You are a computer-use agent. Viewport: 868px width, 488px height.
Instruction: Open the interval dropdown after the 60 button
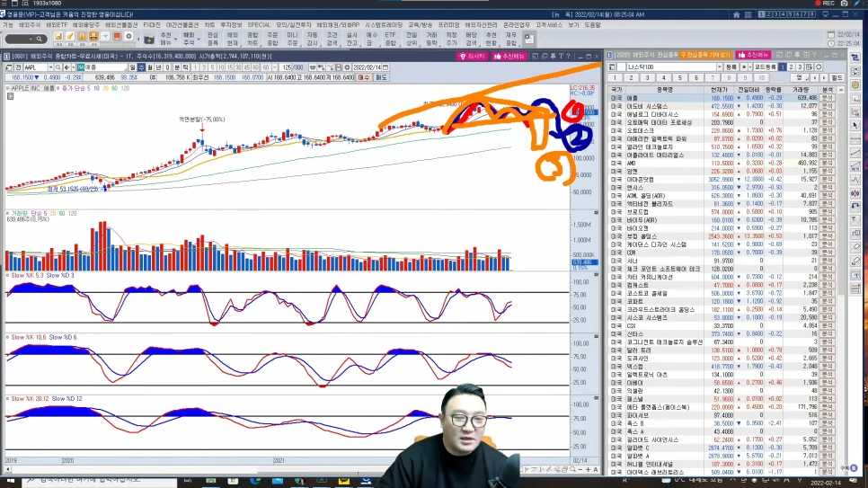275,67
